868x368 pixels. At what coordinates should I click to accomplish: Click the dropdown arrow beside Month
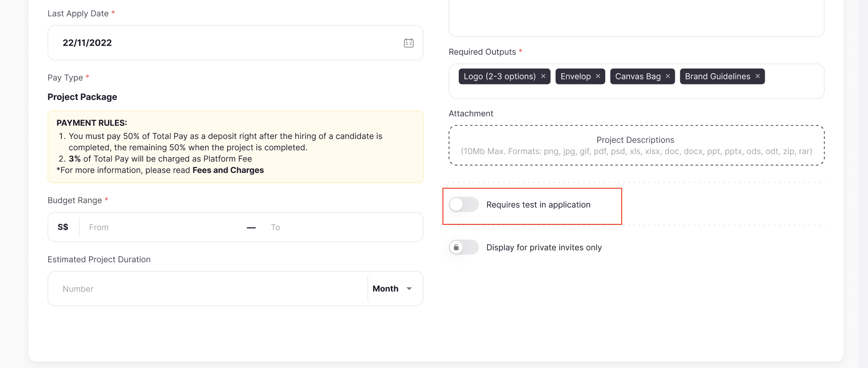coord(409,289)
